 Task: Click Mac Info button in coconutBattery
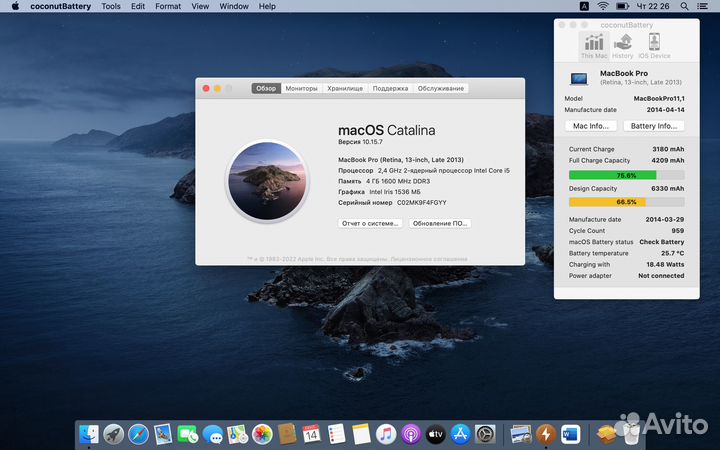(591, 126)
